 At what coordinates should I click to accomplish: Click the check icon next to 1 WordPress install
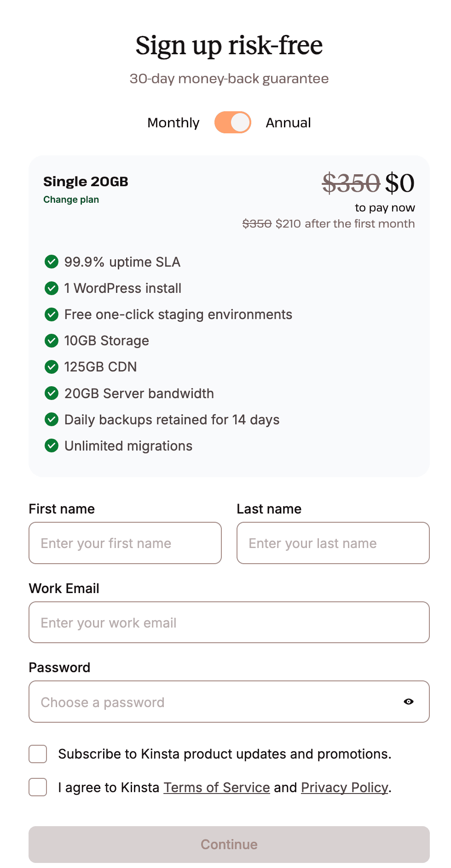tap(52, 288)
